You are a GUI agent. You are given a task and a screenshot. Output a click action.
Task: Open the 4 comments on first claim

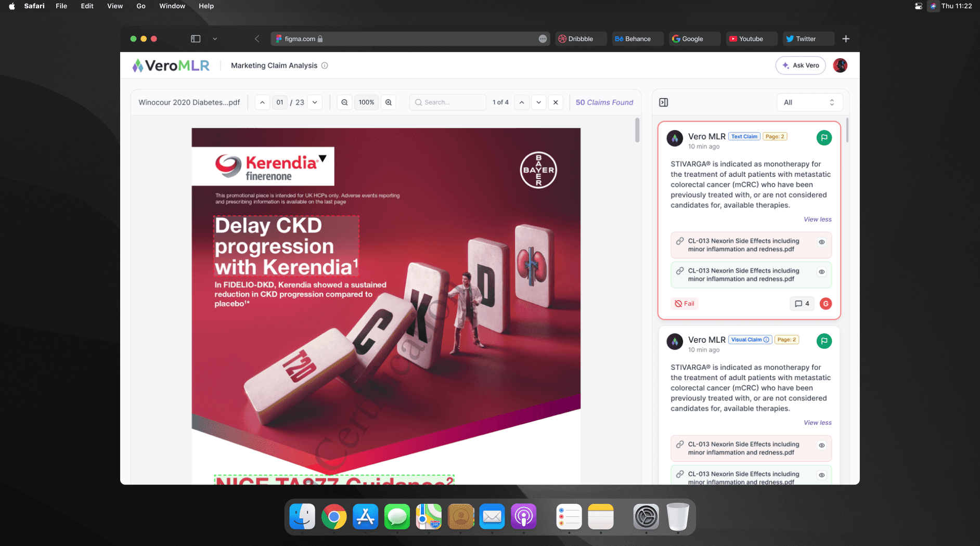point(802,304)
